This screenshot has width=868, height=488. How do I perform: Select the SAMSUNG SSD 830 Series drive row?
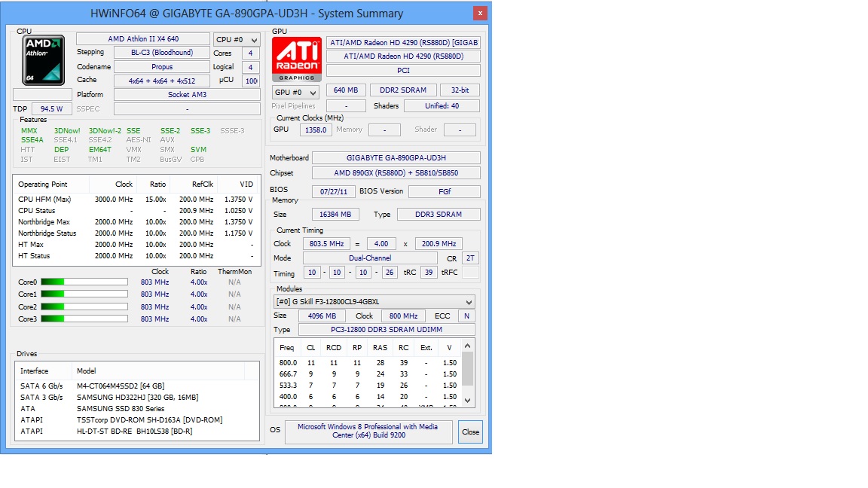tap(136, 408)
